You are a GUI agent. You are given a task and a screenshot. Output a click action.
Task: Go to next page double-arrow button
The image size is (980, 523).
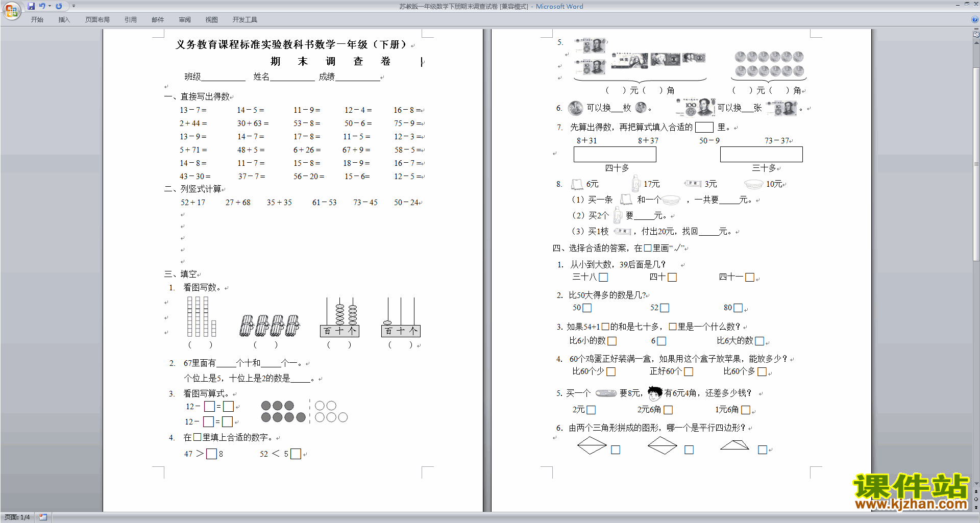tap(976, 507)
